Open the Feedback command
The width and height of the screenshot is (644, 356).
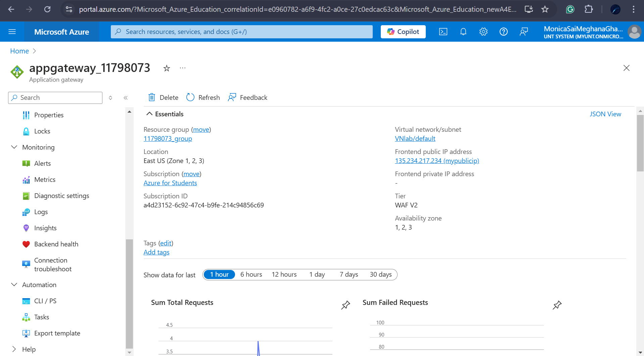pyautogui.click(x=247, y=97)
